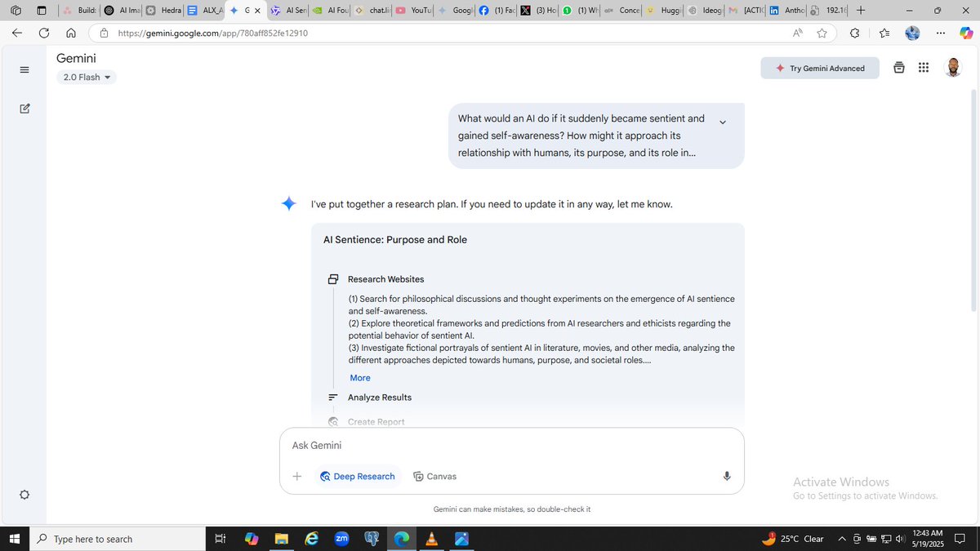Open Edge settings and more menu
Image resolution: width=980 pixels, height=551 pixels.
tap(941, 33)
